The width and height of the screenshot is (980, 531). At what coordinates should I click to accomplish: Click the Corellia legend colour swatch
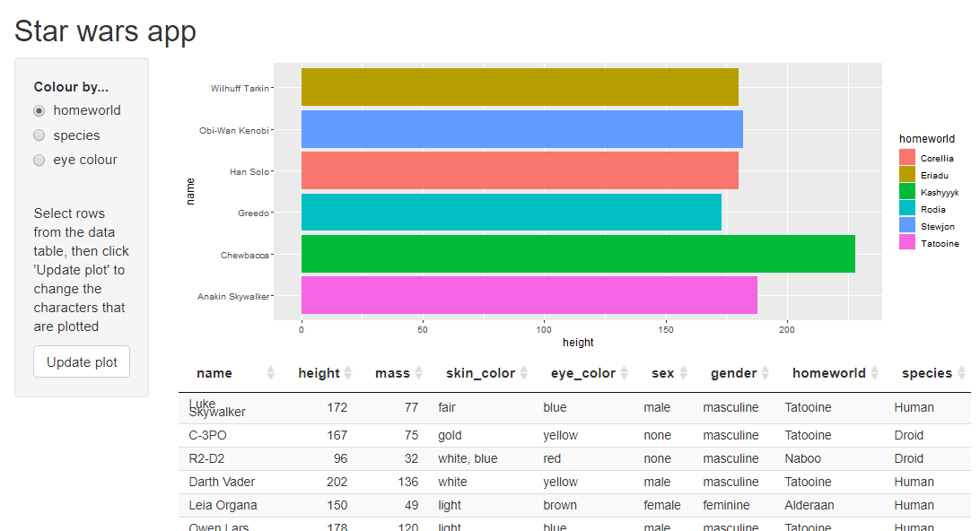(907, 158)
